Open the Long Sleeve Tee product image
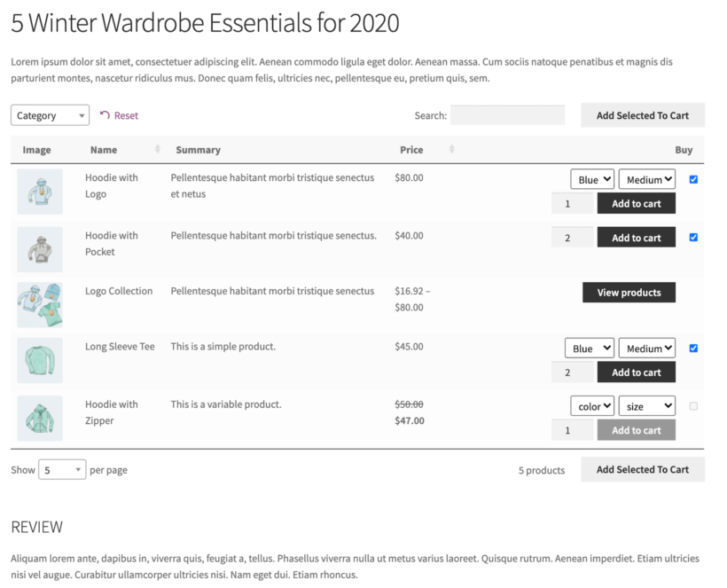The height and width of the screenshot is (588, 727). click(x=39, y=360)
